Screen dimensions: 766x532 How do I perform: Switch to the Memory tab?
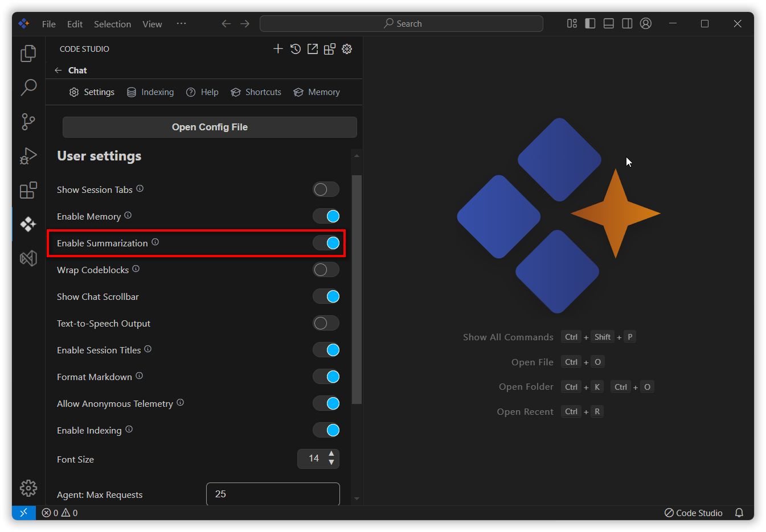pyautogui.click(x=317, y=92)
